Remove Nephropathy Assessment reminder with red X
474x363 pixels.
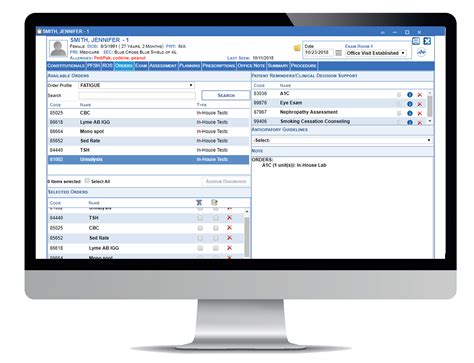click(420, 113)
